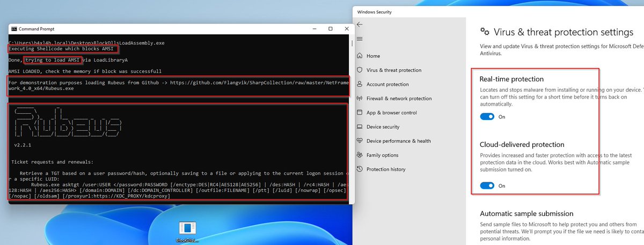Click the App & browser control icon

(360, 113)
